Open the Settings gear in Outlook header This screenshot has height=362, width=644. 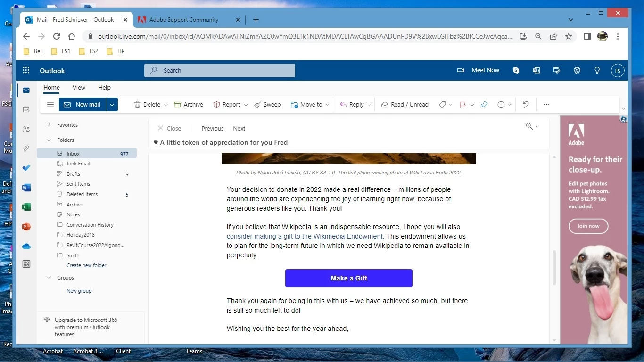[x=577, y=70]
